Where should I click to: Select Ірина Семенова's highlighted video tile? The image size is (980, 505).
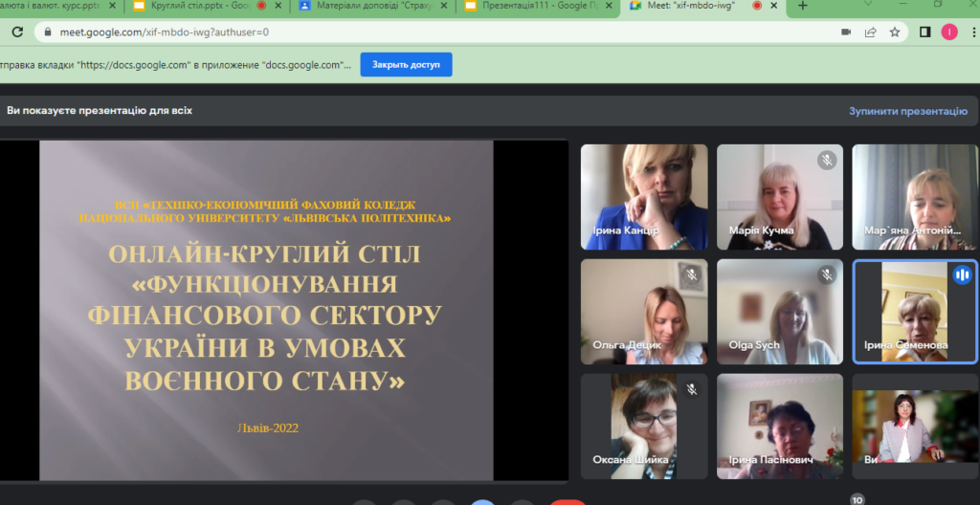coord(916,312)
